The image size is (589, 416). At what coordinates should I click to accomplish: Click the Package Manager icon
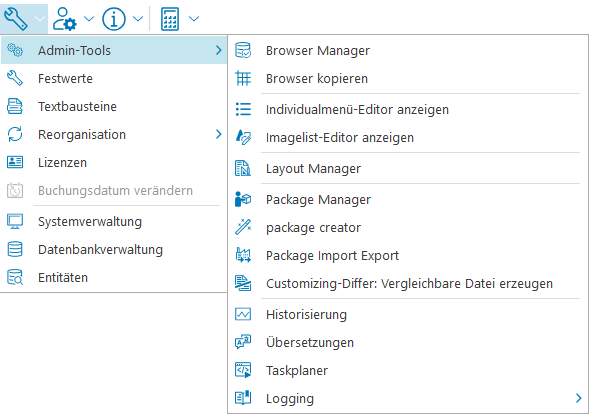pos(243,199)
